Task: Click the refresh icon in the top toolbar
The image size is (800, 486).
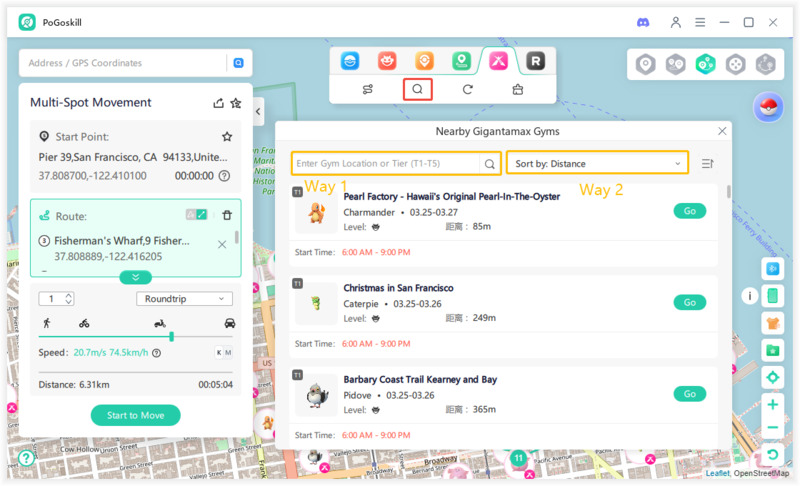Action: click(x=467, y=89)
